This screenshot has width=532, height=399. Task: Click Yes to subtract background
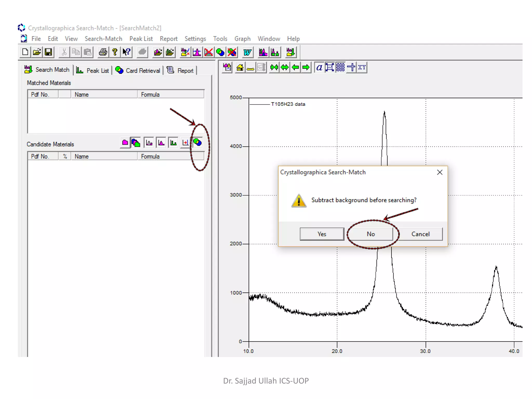pos(322,234)
